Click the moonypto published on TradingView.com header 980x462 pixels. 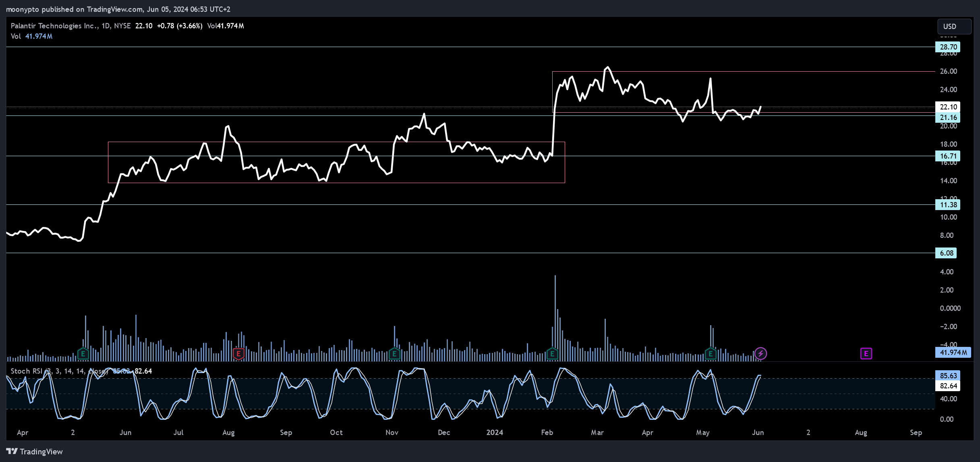coord(118,9)
